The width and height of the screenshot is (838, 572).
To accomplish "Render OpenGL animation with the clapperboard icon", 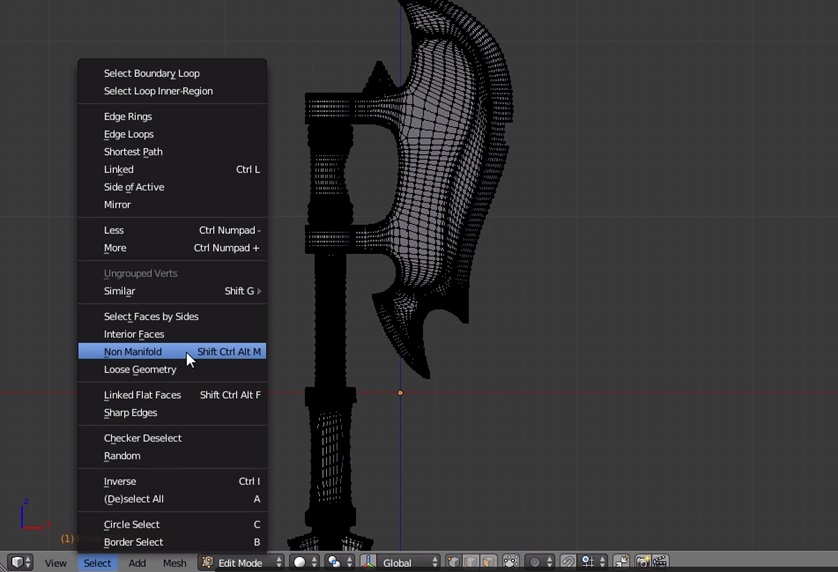I will point(660,562).
